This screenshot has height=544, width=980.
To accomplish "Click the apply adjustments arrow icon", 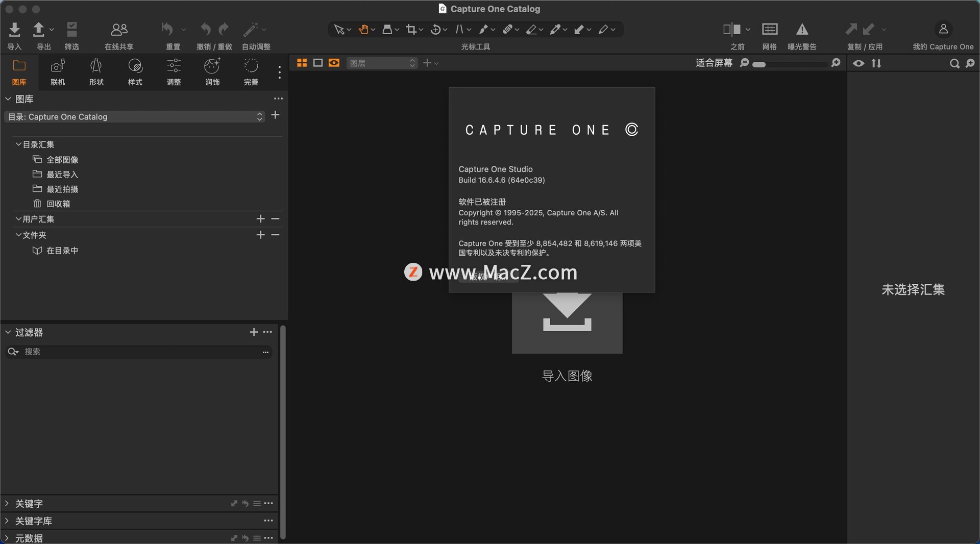I will pos(868,29).
